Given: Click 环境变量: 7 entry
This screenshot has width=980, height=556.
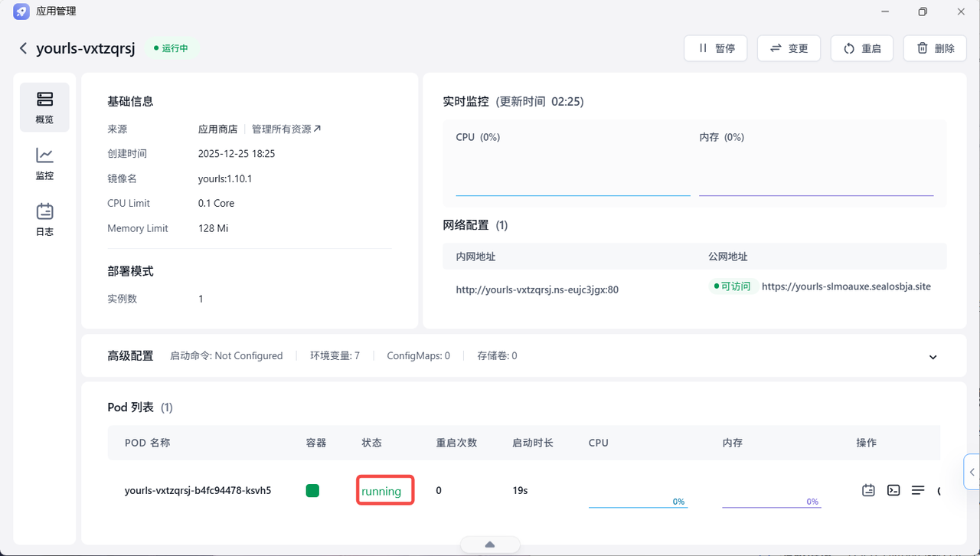Looking at the screenshot, I should (335, 356).
